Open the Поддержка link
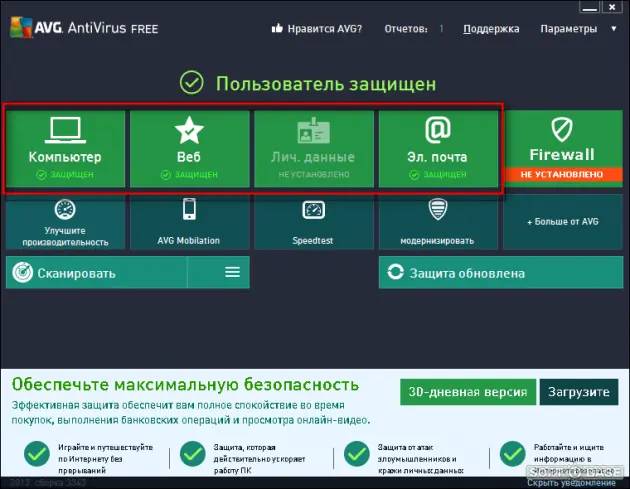The height and width of the screenshot is (489, 630). click(x=491, y=29)
